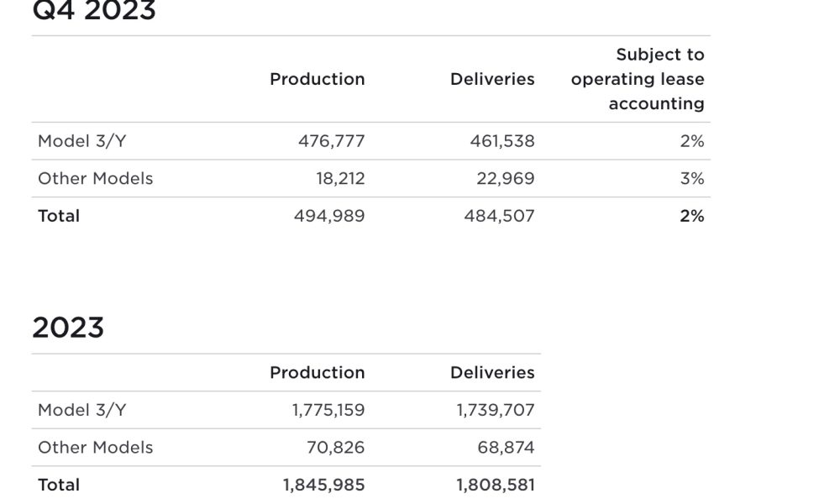Select the "Deliveries" header in the 2023 table
Image resolution: width=840 pixels, height=504 pixels.
coord(492,373)
